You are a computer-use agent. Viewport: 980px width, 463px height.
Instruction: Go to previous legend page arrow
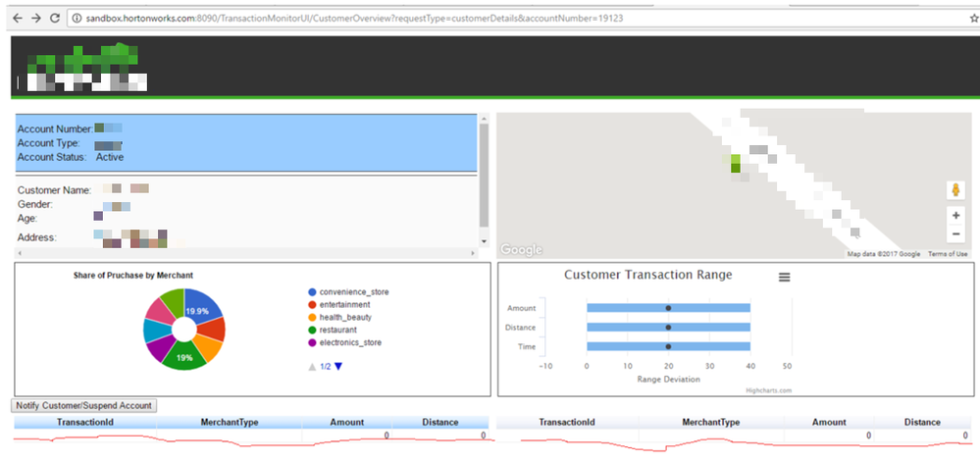(313, 367)
